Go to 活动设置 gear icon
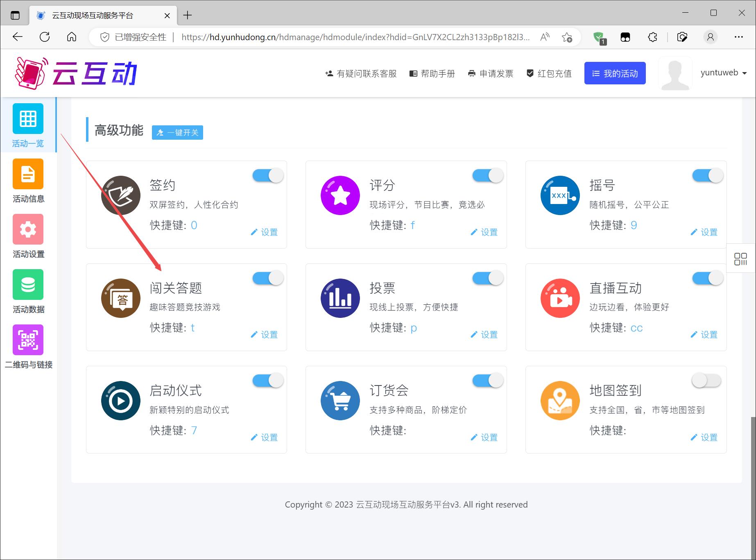 coord(28,229)
